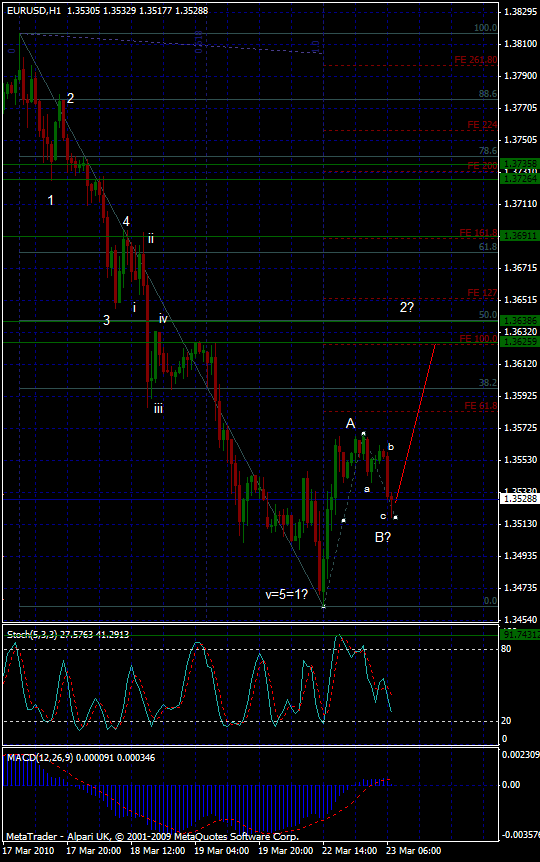The width and height of the screenshot is (540, 862).
Task: Click the '22 Mar 14:00' time axis label
Action: click(350, 850)
